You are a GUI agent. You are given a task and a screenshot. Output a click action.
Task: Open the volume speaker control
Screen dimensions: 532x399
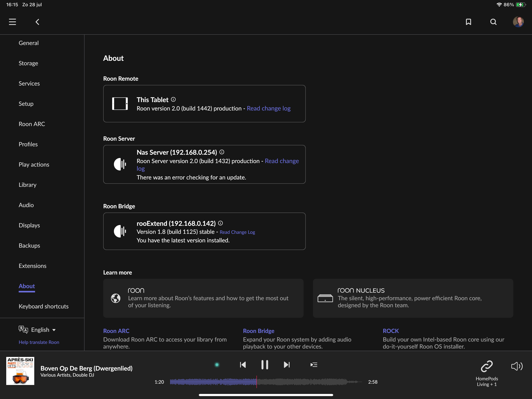click(x=517, y=366)
